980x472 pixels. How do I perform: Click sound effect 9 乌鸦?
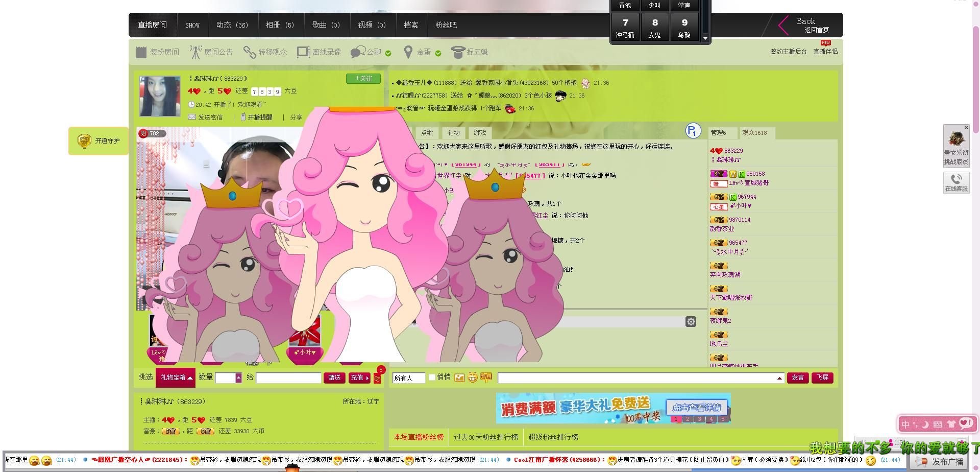tap(684, 28)
